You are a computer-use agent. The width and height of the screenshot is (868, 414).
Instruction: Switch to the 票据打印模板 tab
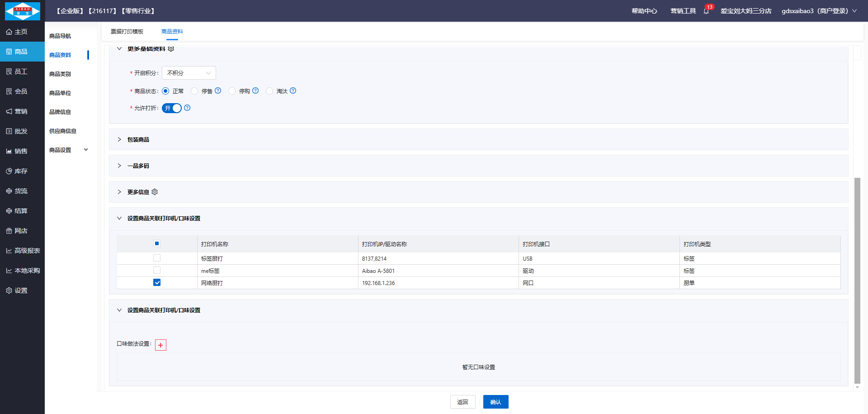coord(127,32)
